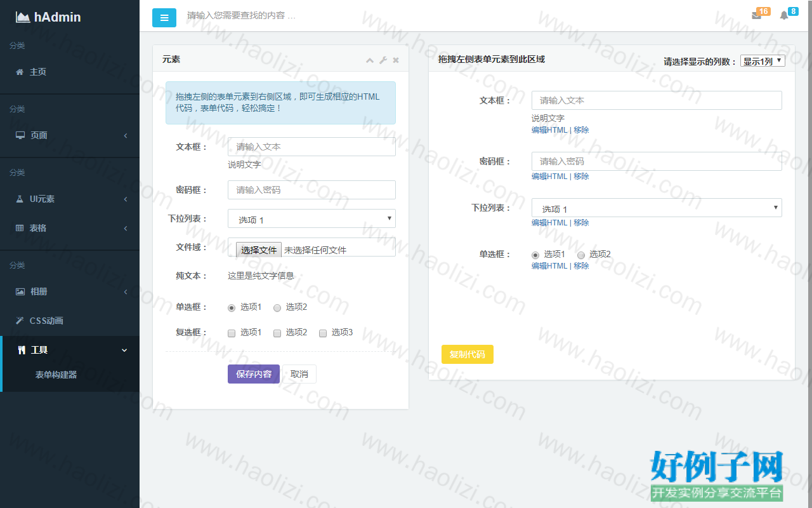Open the mail envelope notifications icon
Image resolution: width=812 pixels, height=508 pixels.
click(x=756, y=15)
